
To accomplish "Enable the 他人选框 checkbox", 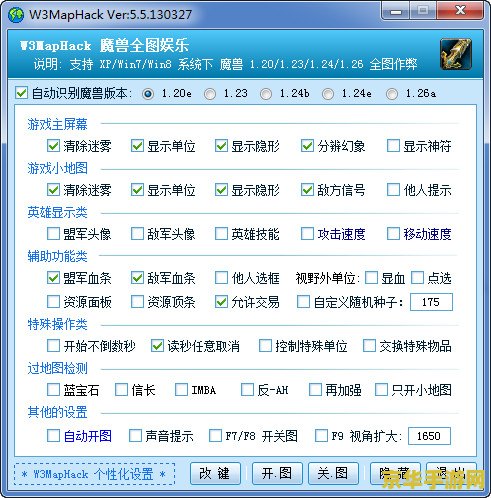I will [x=221, y=278].
